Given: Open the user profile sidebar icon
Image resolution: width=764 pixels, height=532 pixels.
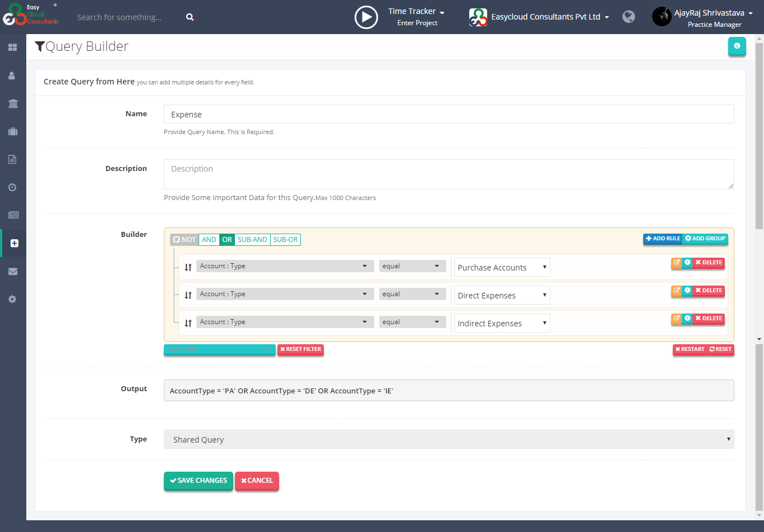Looking at the screenshot, I should point(12,75).
